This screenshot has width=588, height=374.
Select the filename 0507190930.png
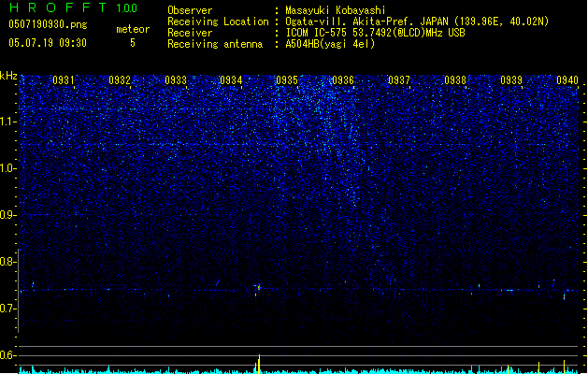pos(48,24)
